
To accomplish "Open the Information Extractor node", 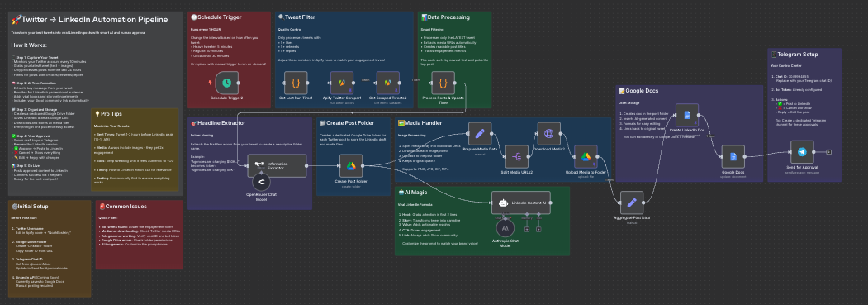I will click(277, 165).
